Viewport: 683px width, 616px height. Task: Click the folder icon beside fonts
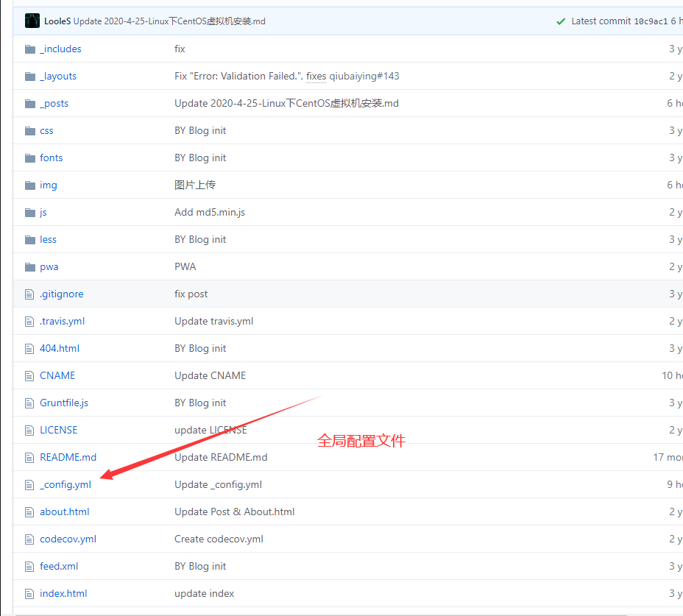tap(30, 157)
